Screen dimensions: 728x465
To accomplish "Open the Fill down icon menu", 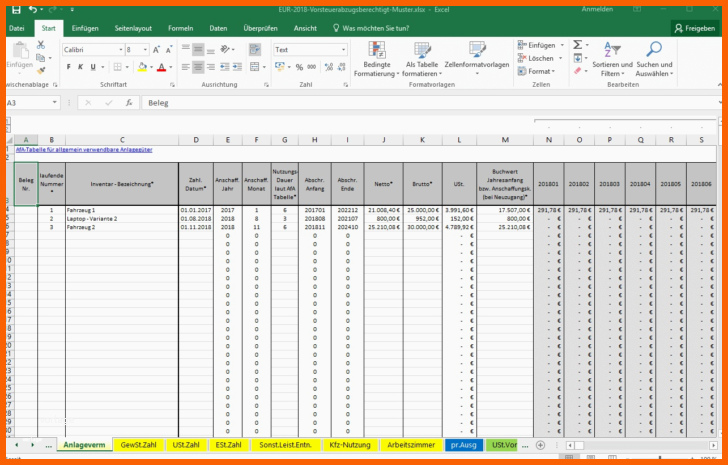I will [x=578, y=58].
